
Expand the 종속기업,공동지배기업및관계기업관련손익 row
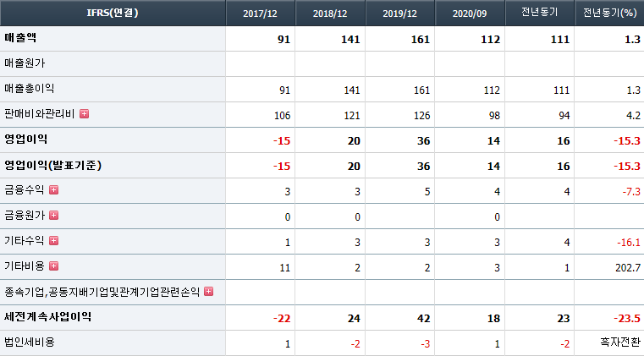tap(209, 292)
